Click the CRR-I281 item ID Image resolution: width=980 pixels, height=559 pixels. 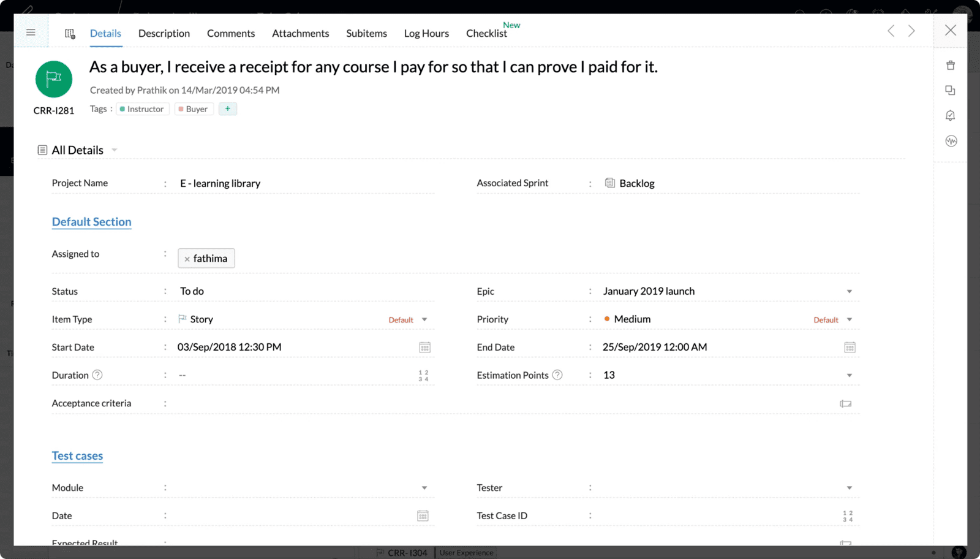pos(54,111)
